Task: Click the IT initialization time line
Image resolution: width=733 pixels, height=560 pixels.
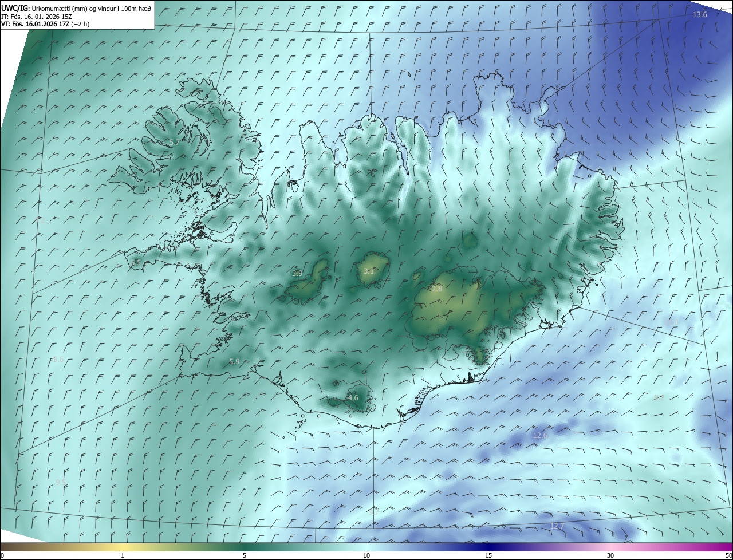Action: (37, 16)
